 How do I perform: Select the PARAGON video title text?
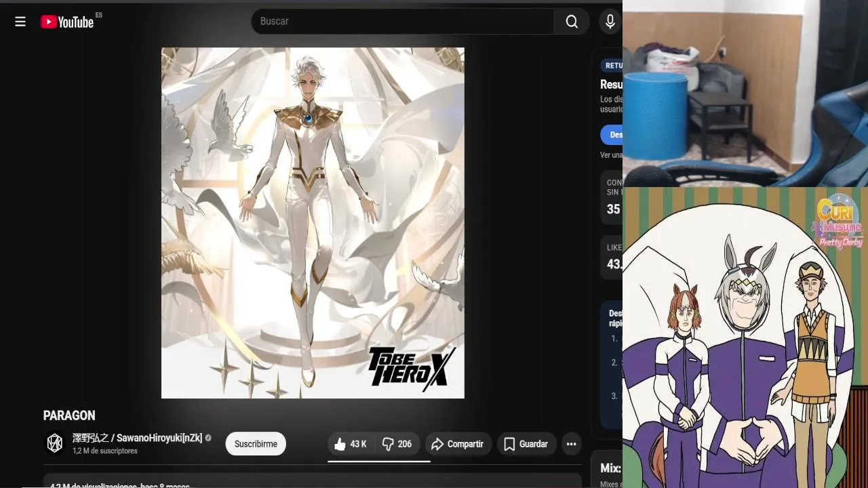[69, 415]
